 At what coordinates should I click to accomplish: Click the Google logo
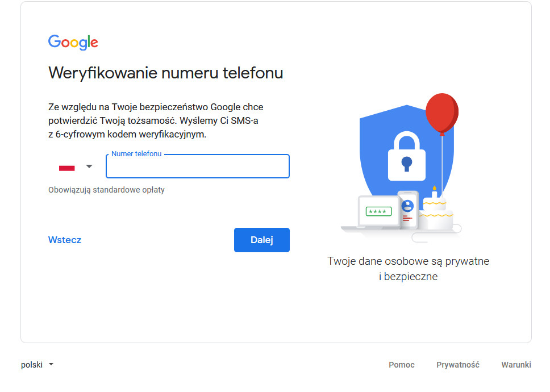click(73, 42)
